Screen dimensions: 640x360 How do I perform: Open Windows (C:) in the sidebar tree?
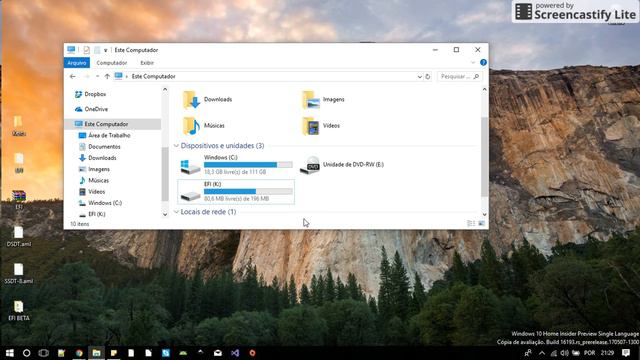[100, 203]
